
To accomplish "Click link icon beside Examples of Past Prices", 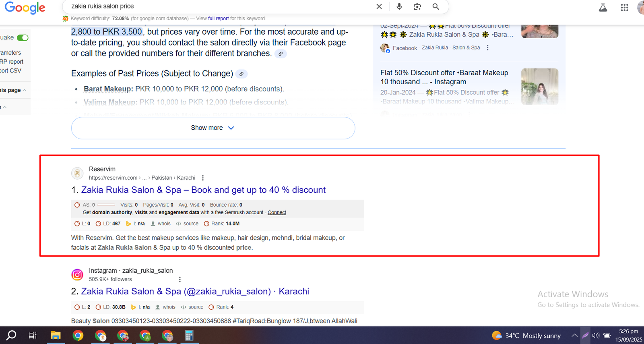I will click(242, 74).
